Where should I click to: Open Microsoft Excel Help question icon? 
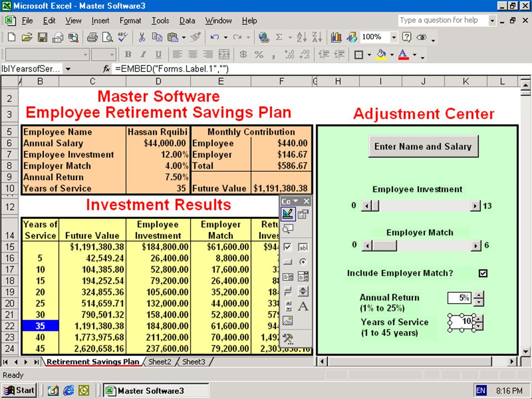click(406, 37)
